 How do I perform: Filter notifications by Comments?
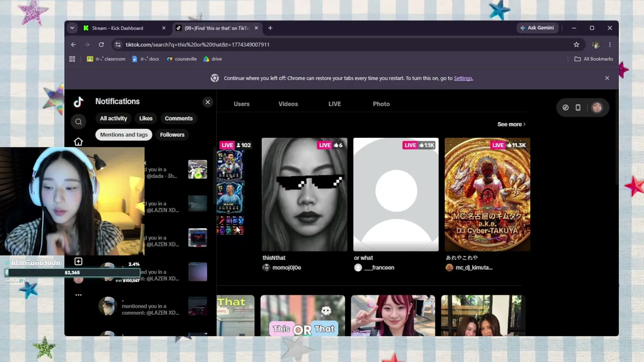tap(179, 119)
